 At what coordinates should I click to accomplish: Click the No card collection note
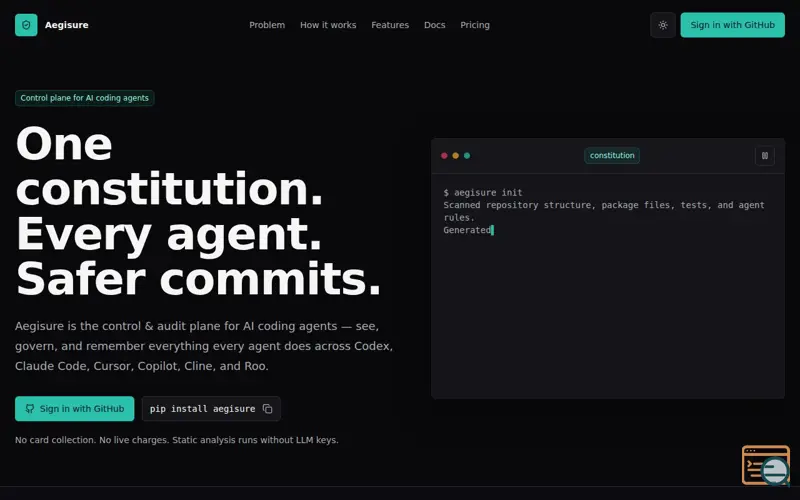[177, 440]
